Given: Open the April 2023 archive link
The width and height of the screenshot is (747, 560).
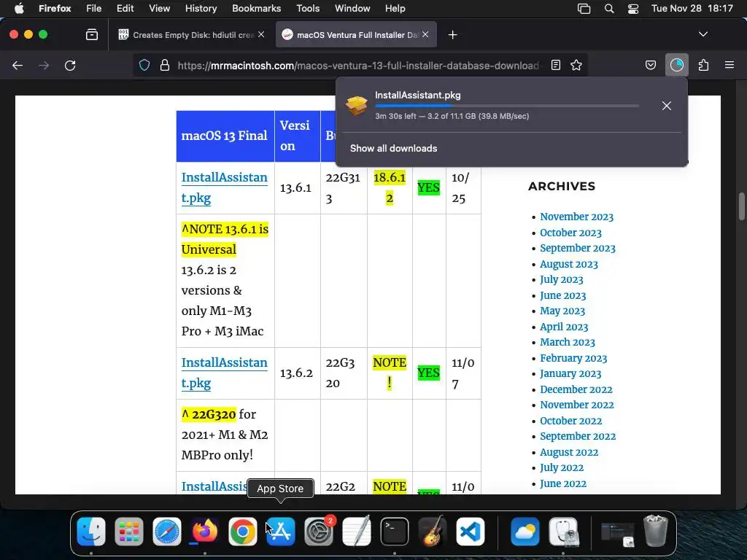Looking at the screenshot, I should click(x=564, y=327).
